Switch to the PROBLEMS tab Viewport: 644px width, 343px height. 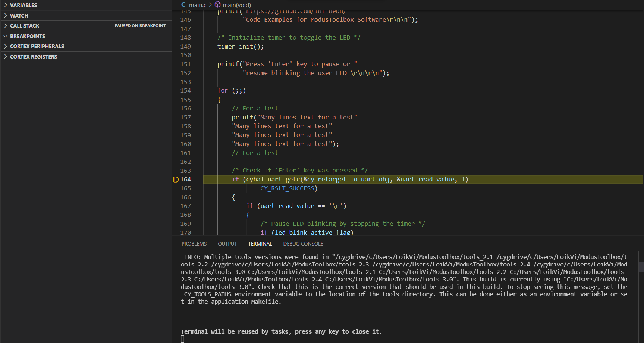pyautogui.click(x=194, y=244)
